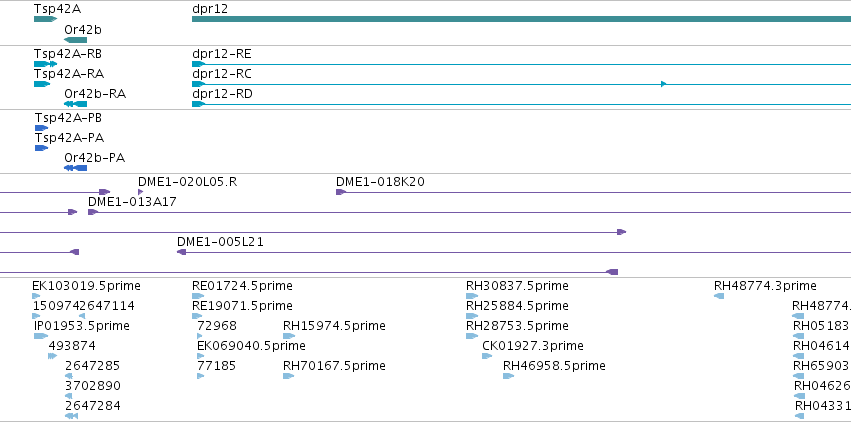Click the RH15974.5prime EST arrow
The width and height of the screenshot is (851, 422).
289,336
